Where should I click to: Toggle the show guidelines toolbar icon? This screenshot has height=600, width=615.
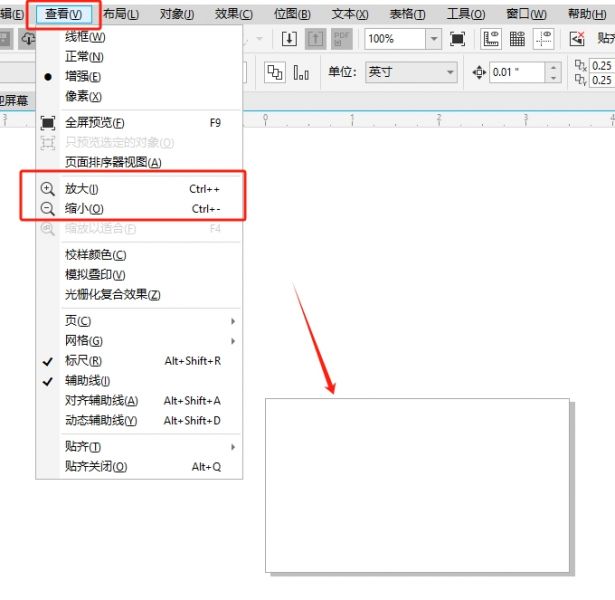(x=544, y=39)
